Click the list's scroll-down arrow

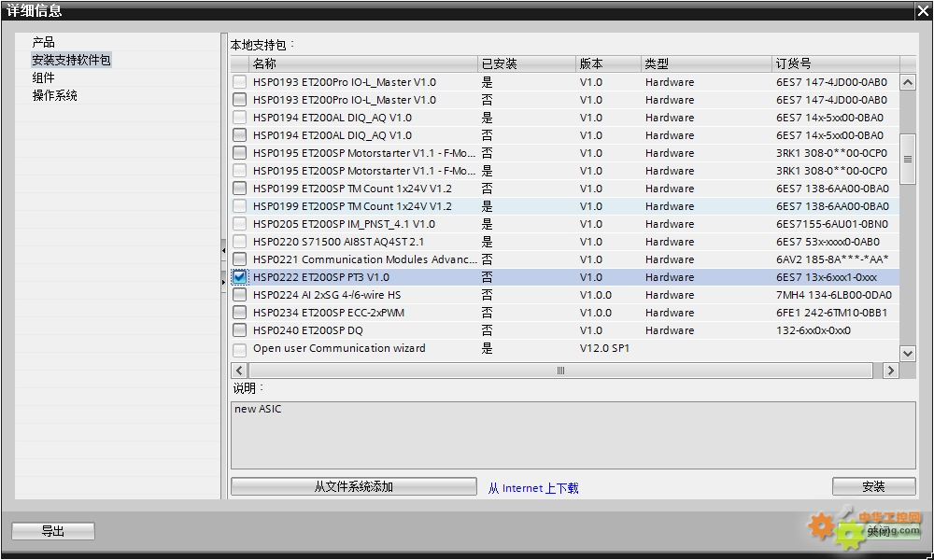tap(908, 354)
